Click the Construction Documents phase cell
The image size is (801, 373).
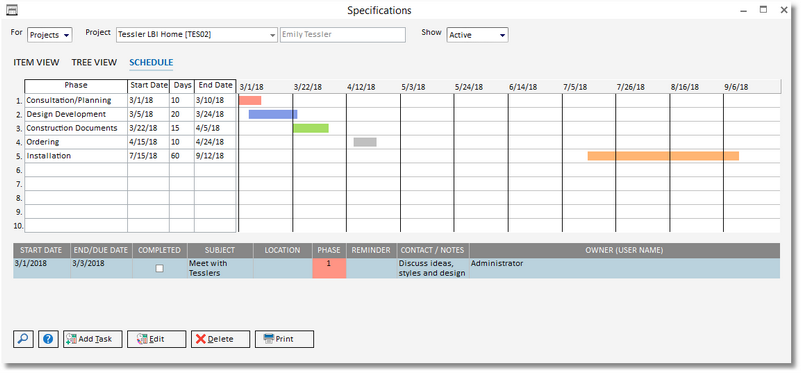click(x=76, y=128)
